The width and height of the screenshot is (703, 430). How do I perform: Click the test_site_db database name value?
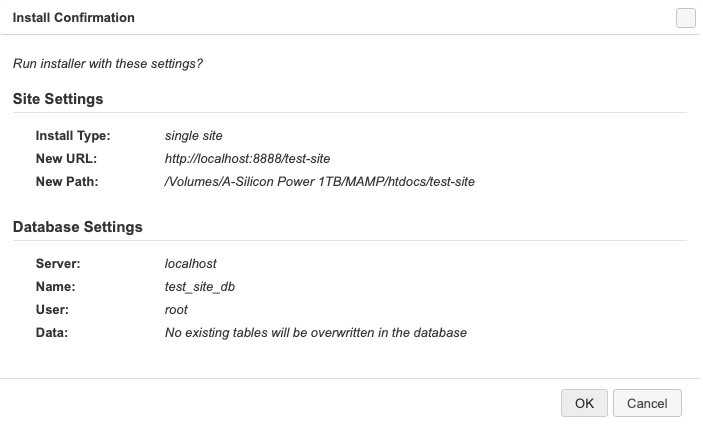click(x=200, y=286)
